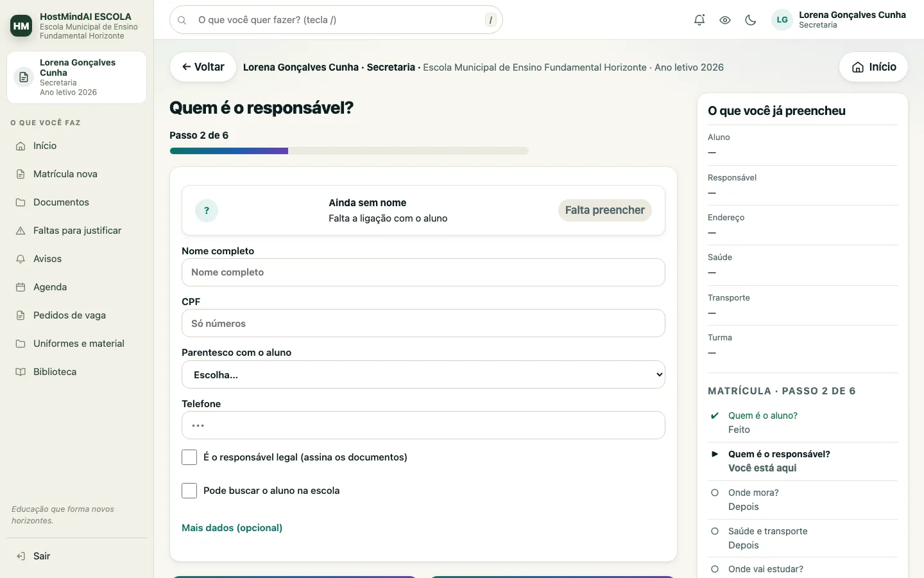
Task: Click the 'Falta preencher' status badge
Action: [x=605, y=210]
